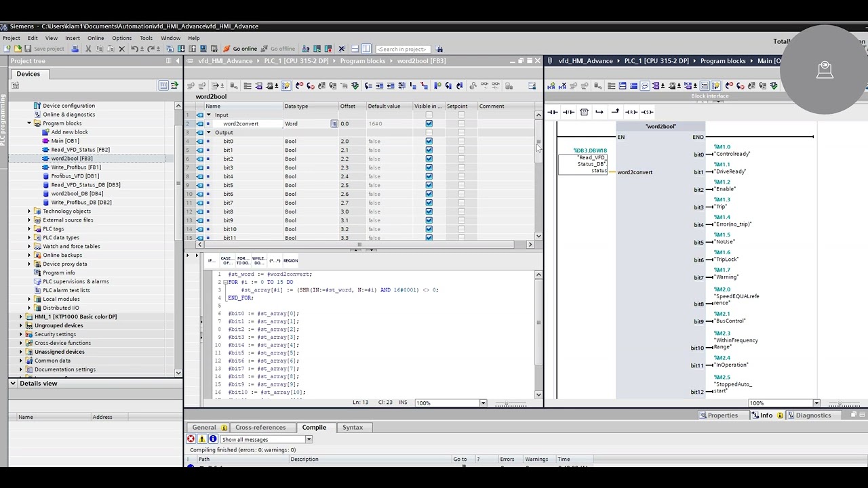Select Main [OB1] in the project tree
868x488 pixels.
(65, 141)
